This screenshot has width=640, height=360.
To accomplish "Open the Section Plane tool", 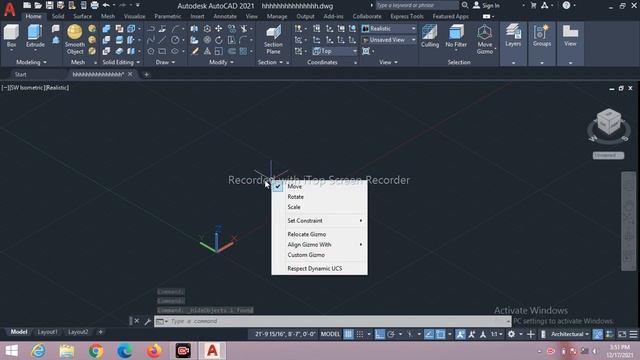I will (x=273, y=39).
